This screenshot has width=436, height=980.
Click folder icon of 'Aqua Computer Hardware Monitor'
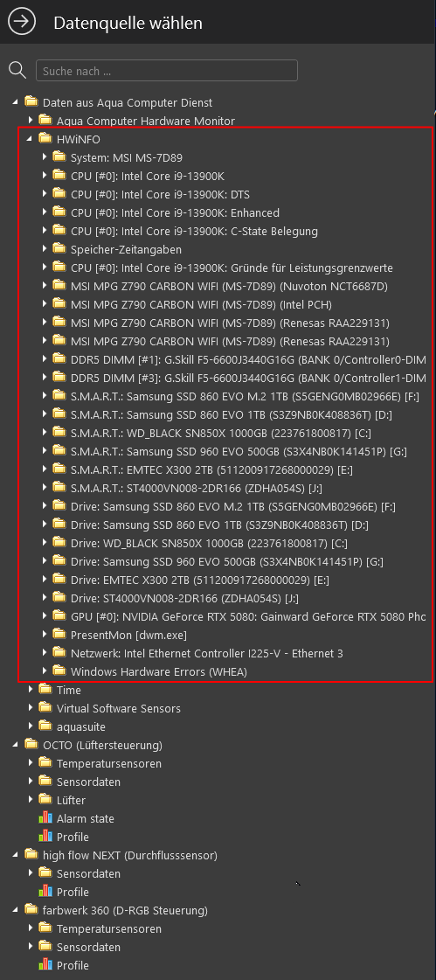[45, 120]
